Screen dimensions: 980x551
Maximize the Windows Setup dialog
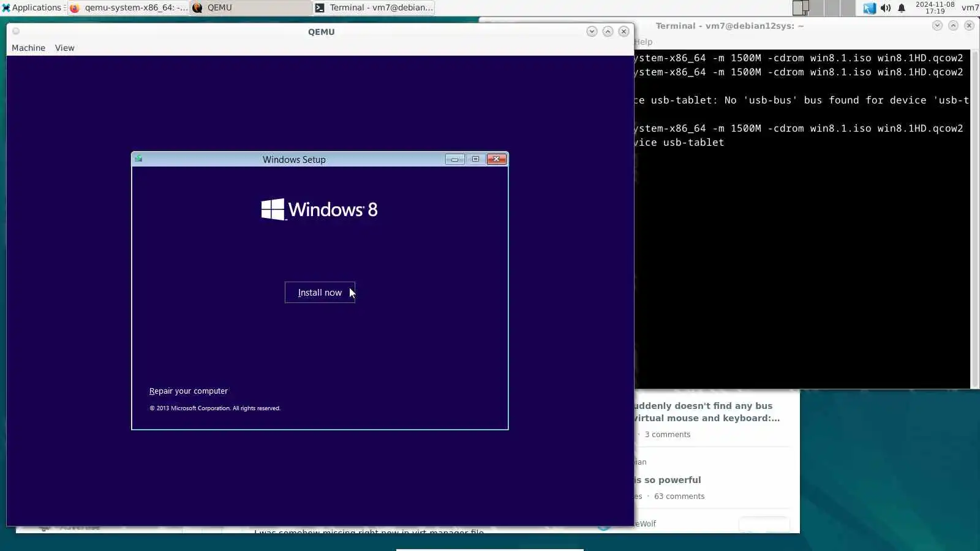point(475,159)
